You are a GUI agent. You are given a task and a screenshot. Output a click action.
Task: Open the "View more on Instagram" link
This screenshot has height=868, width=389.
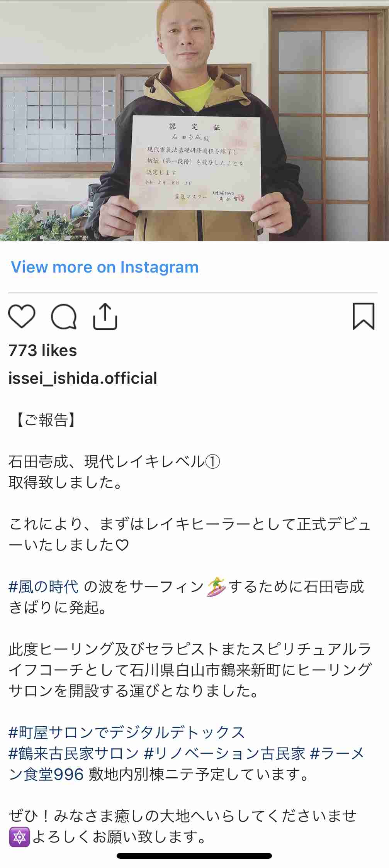[x=105, y=267]
